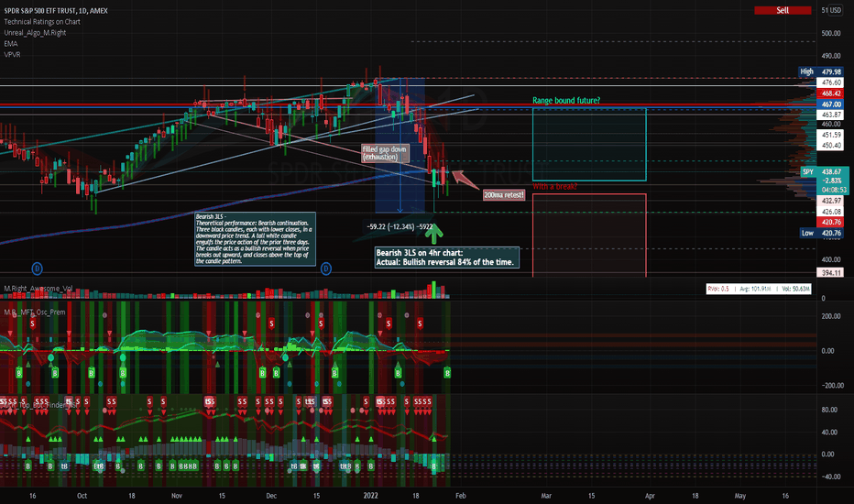Select the green up arrow drawing
This screenshot has height=504, width=854.
click(x=434, y=234)
